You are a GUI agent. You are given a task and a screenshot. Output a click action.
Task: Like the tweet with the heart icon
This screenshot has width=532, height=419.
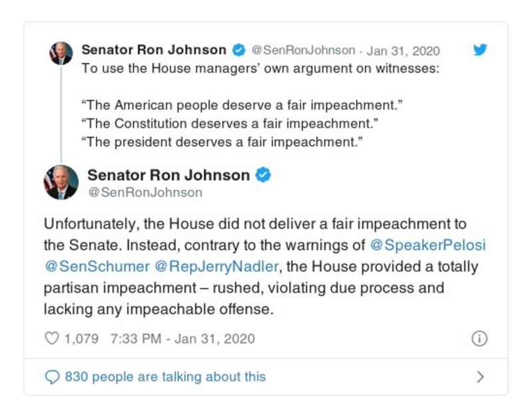(51, 339)
